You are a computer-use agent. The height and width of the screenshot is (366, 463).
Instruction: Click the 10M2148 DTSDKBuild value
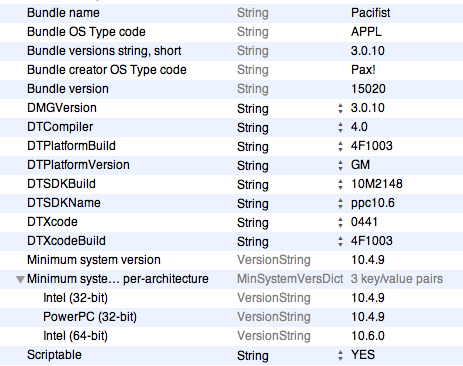(377, 184)
